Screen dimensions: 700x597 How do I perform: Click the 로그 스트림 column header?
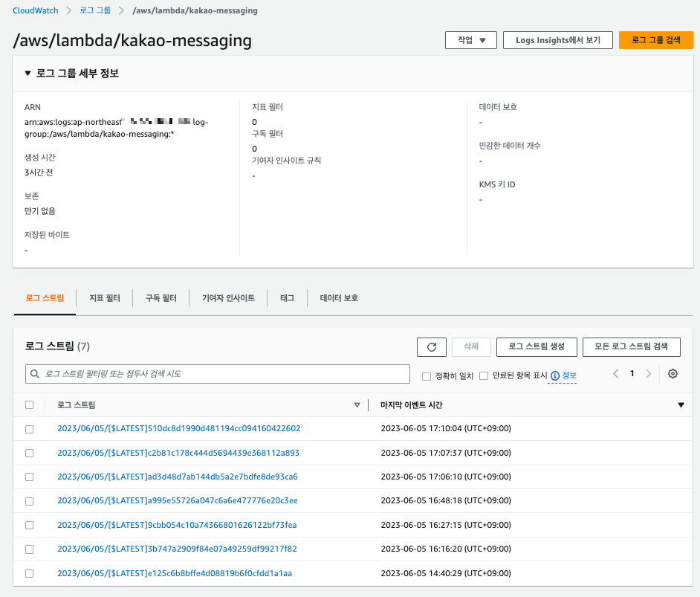[x=76, y=405]
